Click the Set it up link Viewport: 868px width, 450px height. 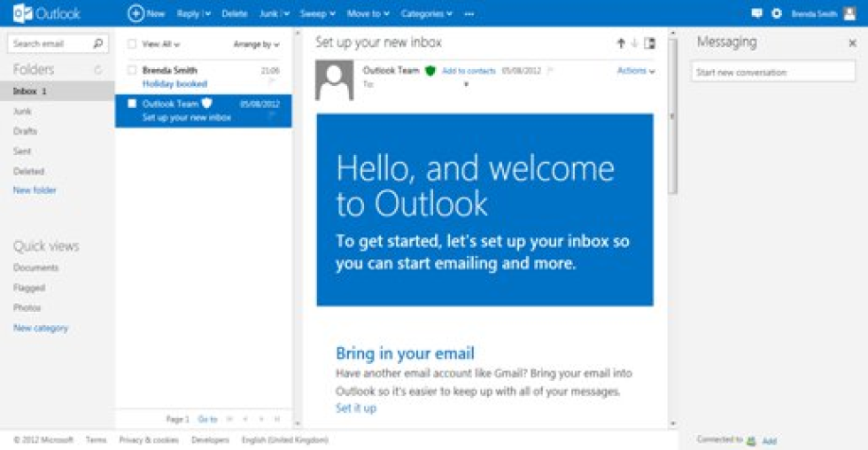[x=356, y=408]
